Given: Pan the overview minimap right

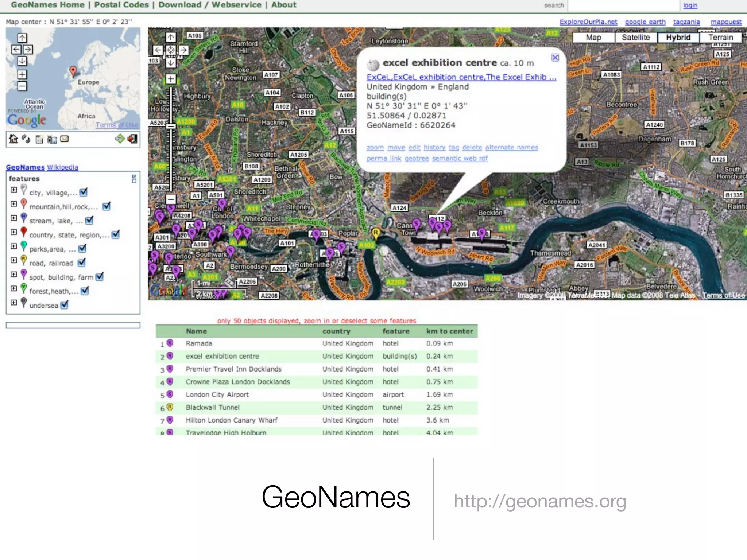Looking at the screenshot, I should [28, 50].
